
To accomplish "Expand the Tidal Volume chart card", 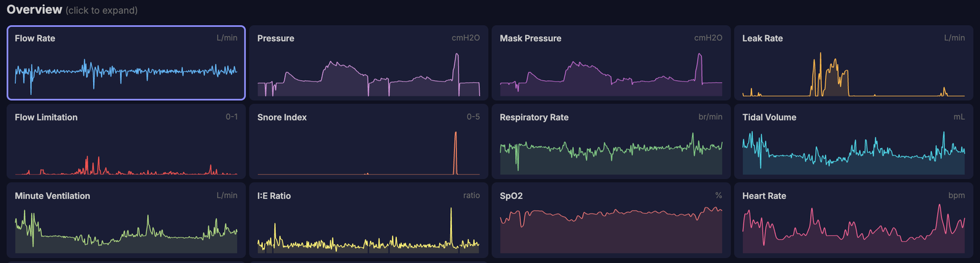I will (x=854, y=141).
